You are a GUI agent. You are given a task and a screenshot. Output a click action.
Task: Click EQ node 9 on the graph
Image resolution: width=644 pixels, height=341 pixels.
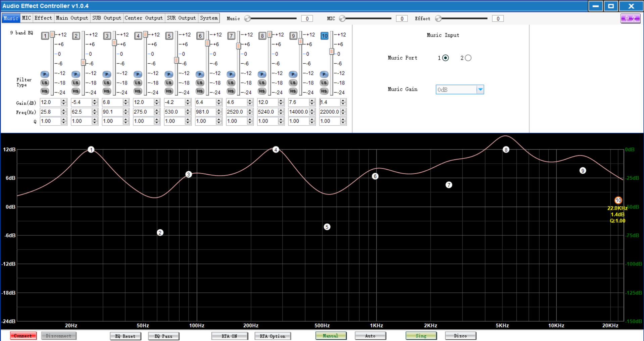pyautogui.click(x=583, y=171)
